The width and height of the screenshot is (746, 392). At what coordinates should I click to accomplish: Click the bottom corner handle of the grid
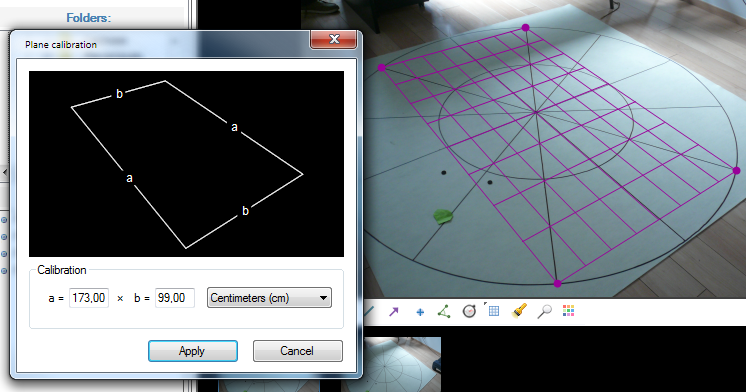pos(558,284)
